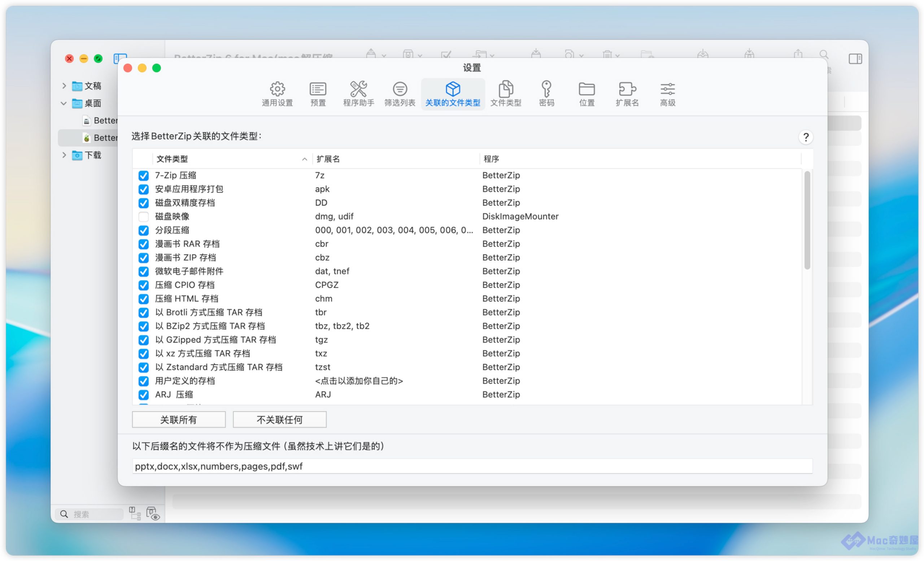Select the highlighted Better item in sidebar

88,138
